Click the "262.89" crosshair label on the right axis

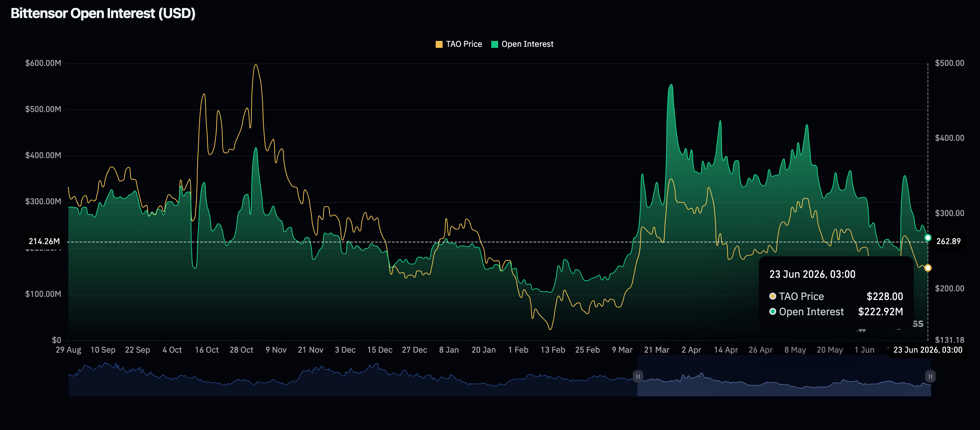[948, 241]
